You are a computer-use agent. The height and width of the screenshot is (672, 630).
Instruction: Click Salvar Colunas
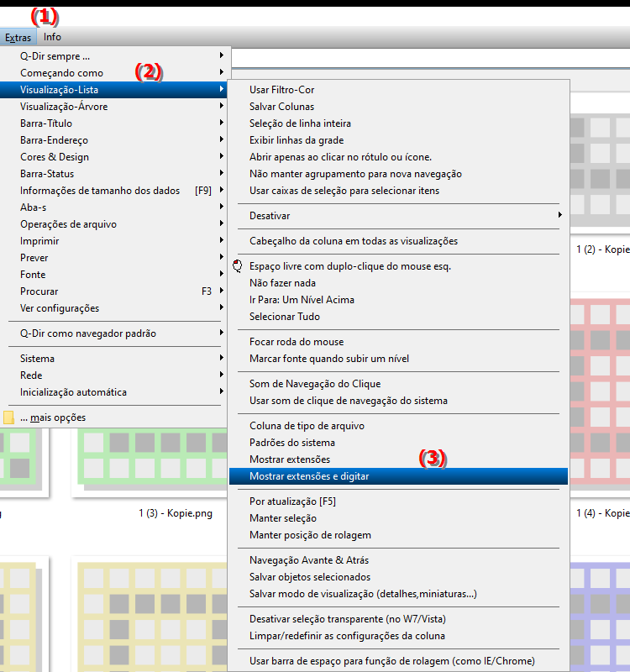pyautogui.click(x=281, y=107)
